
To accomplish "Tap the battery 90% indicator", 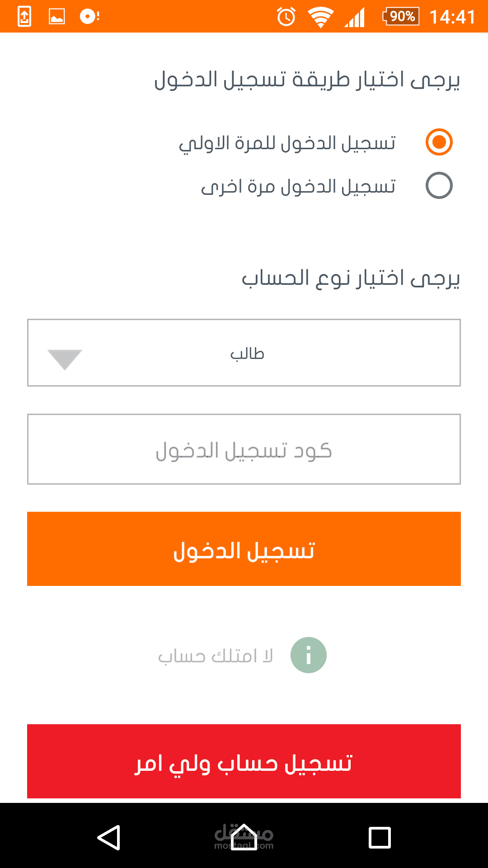I will pyautogui.click(x=401, y=17).
